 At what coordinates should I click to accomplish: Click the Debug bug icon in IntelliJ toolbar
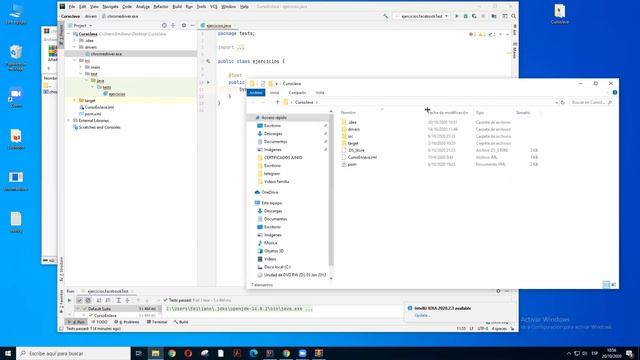[x=465, y=16]
